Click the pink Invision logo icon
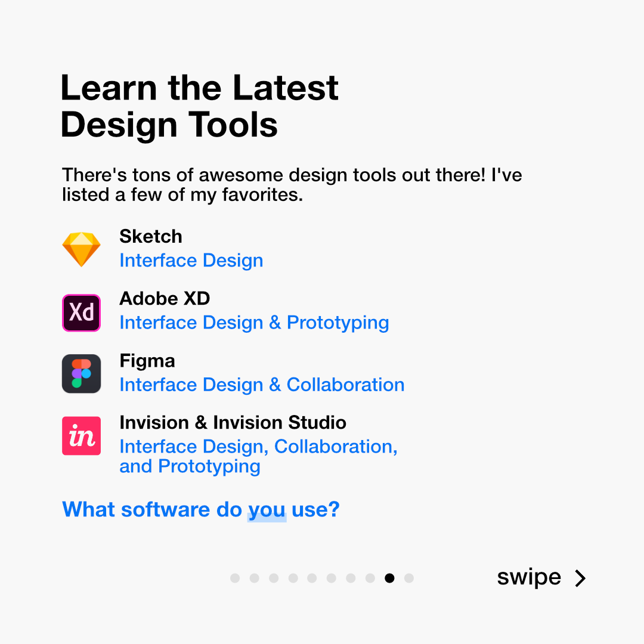The image size is (644, 644). pyautogui.click(x=82, y=436)
